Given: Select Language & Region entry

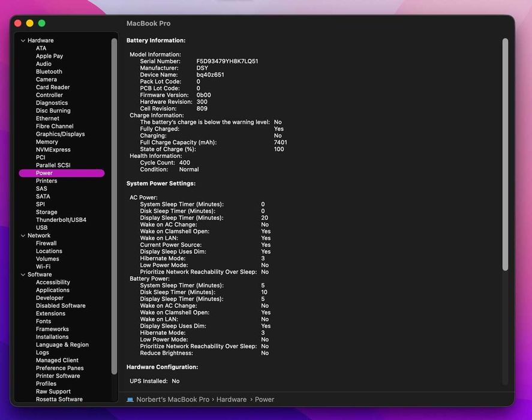Looking at the screenshot, I should point(62,345).
